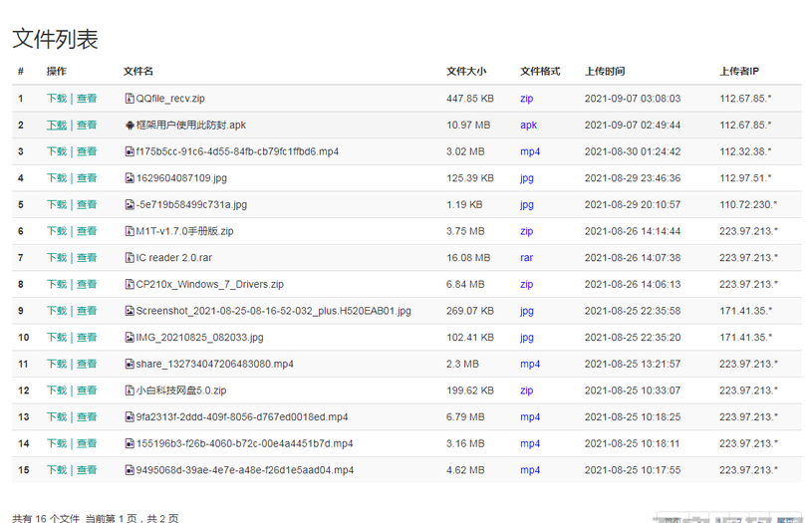Click the video icon beside f175b5cc-91c6-4d55 mp4 file
This screenshot has width=812, height=523.
130,151
